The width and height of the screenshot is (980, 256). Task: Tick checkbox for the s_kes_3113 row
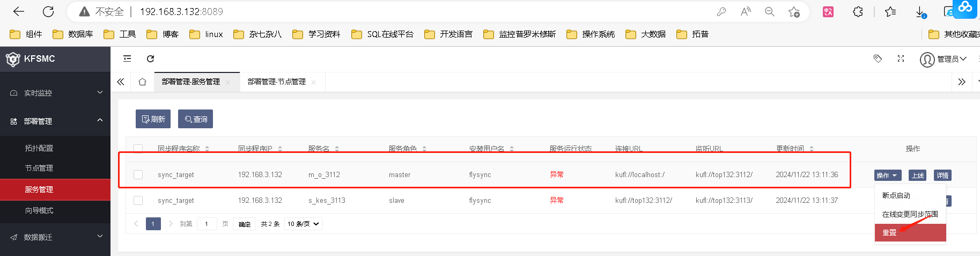138,200
